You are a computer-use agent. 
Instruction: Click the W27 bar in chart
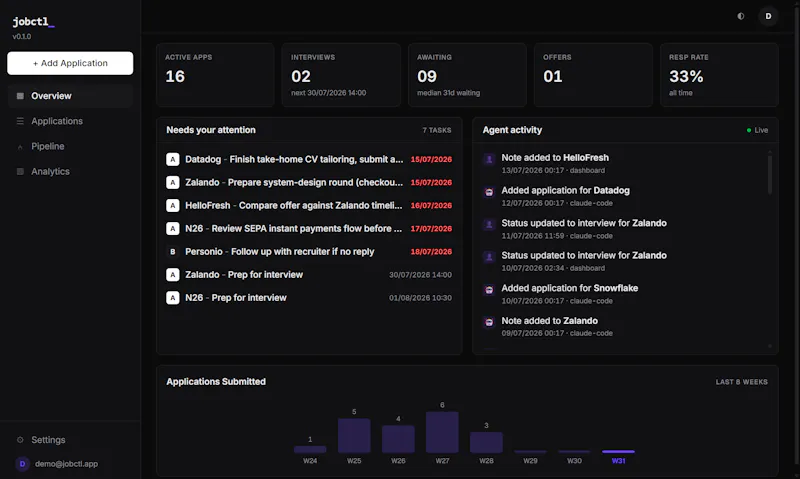[x=442, y=432]
